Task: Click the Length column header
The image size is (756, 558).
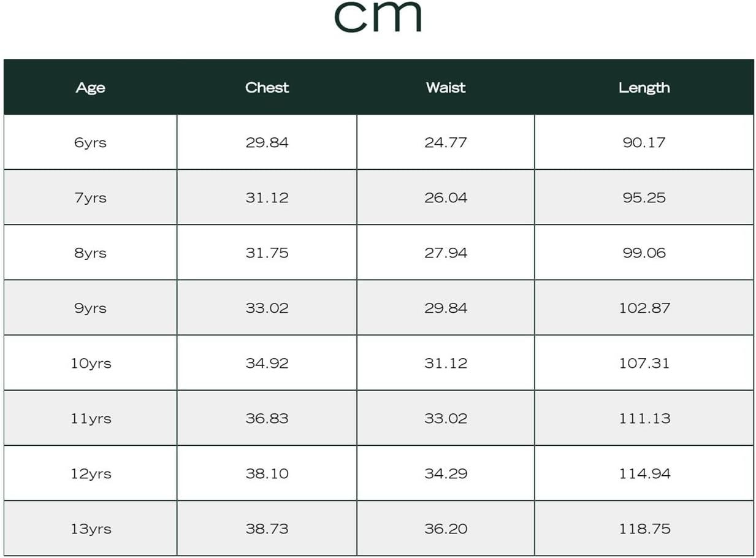Action: (644, 88)
